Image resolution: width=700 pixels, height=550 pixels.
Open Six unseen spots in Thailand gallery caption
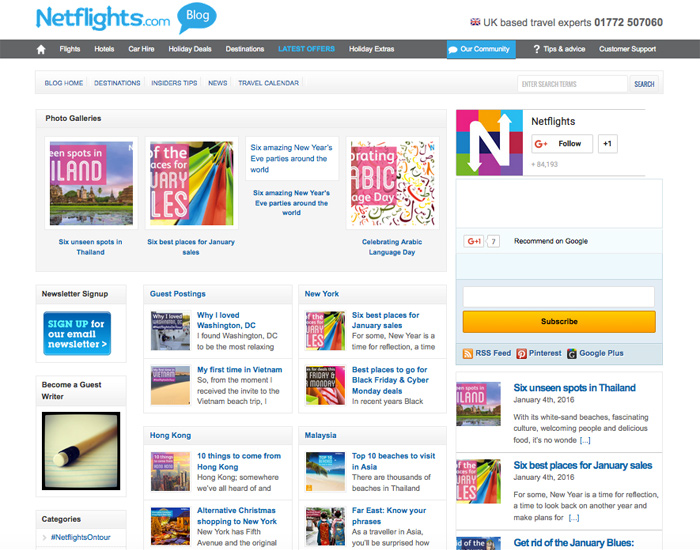[90, 247]
